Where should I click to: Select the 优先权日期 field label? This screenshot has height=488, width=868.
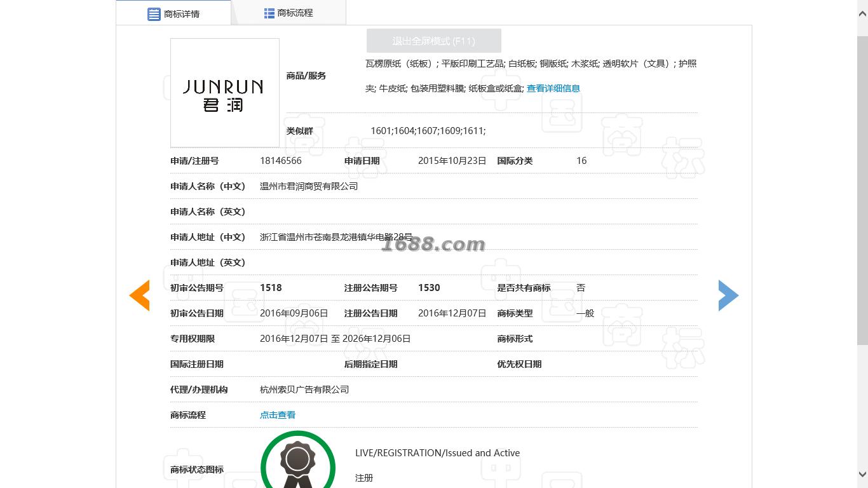click(x=519, y=364)
